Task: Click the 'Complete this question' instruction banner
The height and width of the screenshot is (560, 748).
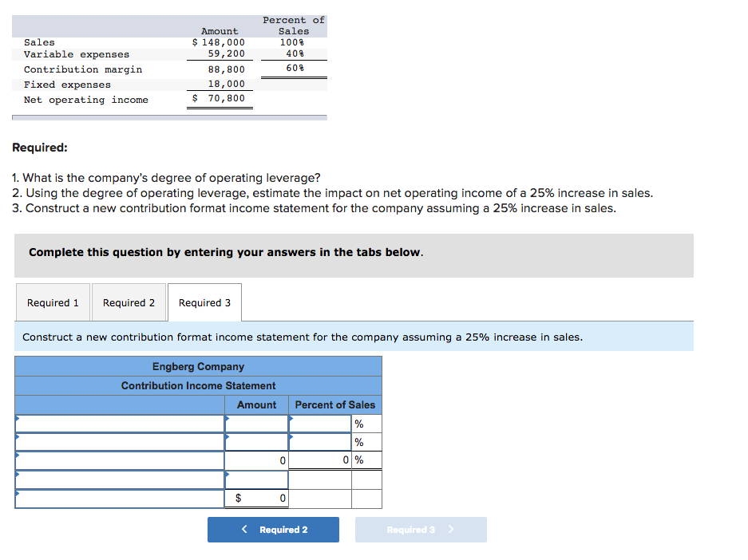Action: point(354,255)
